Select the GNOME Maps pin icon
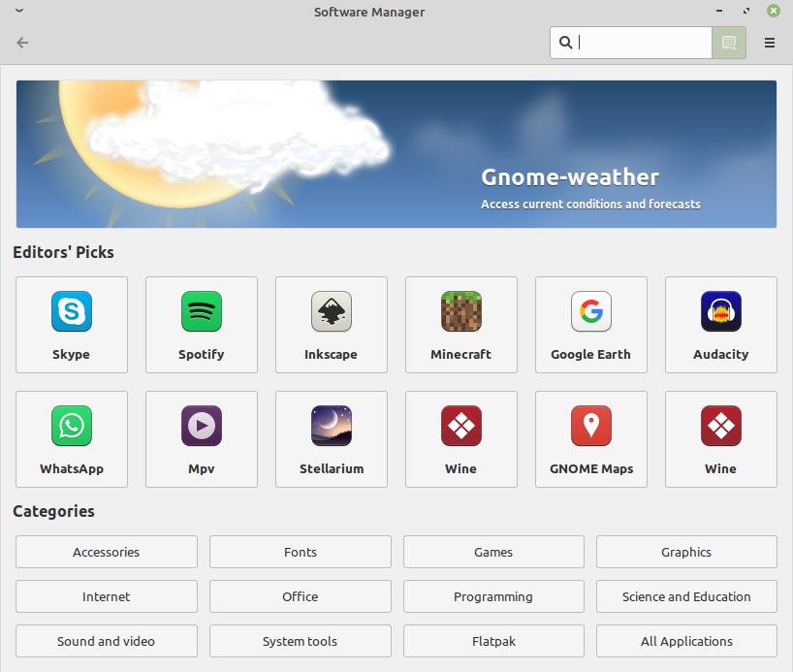Screen dimensions: 793x672 pyautogui.click(x=590, y=427)
